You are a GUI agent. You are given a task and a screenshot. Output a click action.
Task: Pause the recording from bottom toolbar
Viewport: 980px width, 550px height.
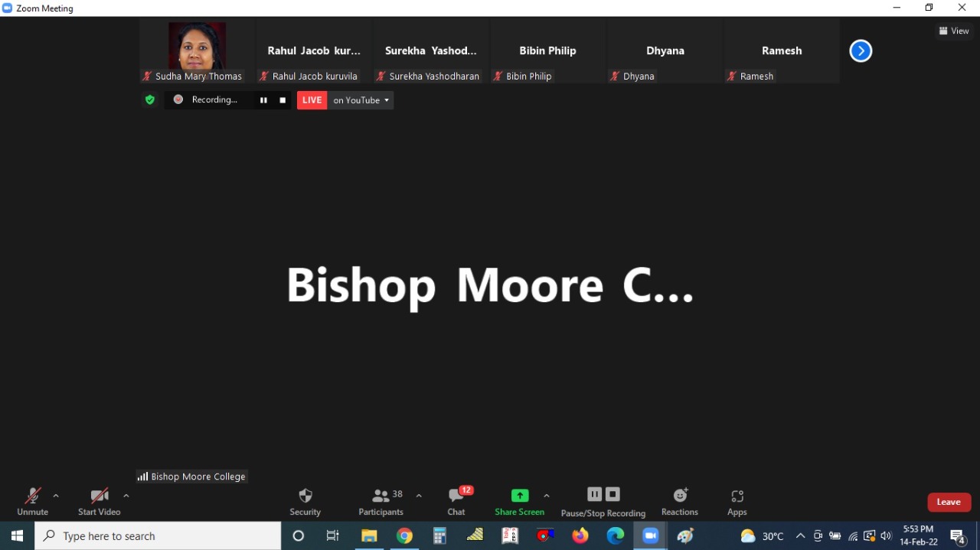point(595,494)
